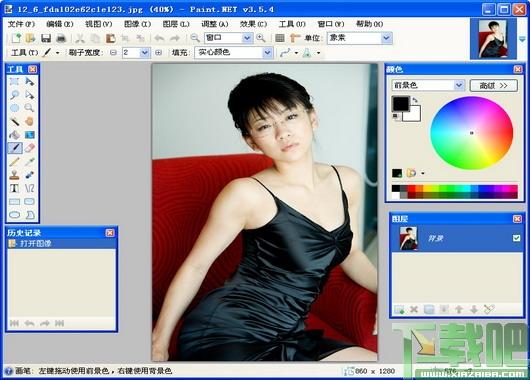
Task: Select the Paint Bucket tool
Action: pos(14,135)
